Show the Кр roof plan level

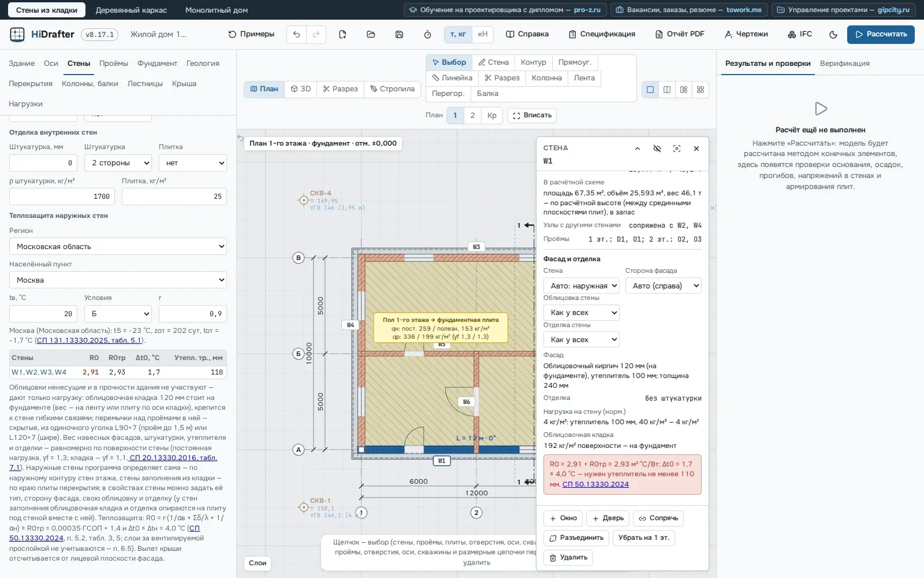click(492, 115)
